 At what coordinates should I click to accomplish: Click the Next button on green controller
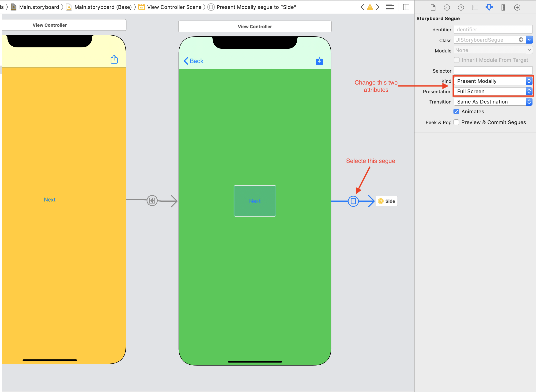click(255, 201)
